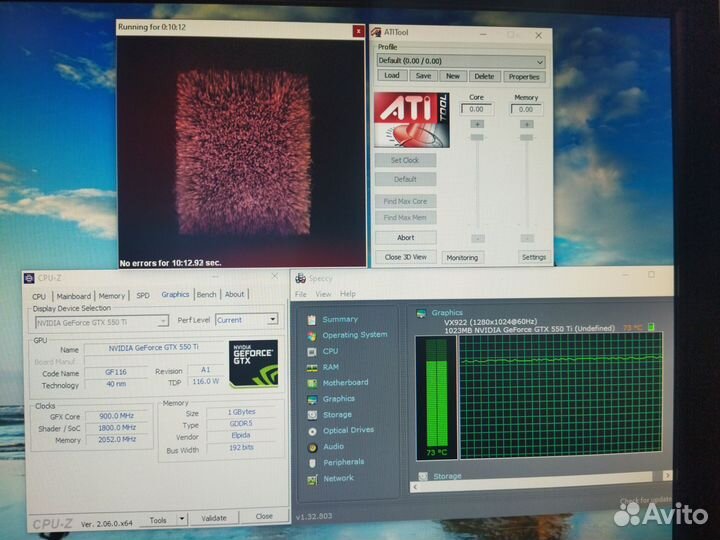Click the Validate button in CPU-Z
The height and width of the screenshot is (540, 720).
[x=214, y=517]
